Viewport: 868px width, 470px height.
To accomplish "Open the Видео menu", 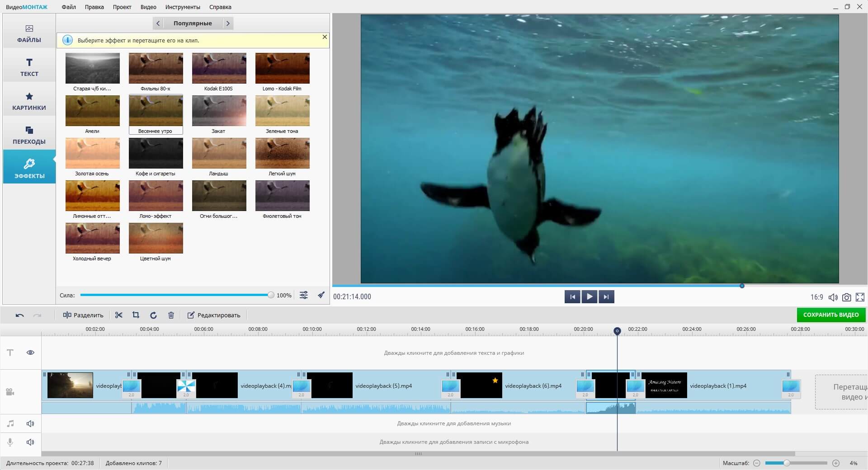I will 148,7.
